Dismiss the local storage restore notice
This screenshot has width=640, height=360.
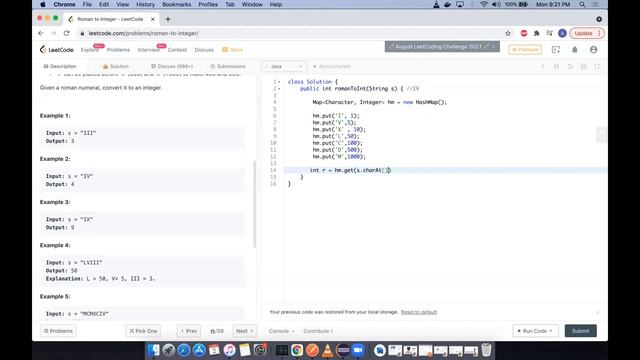point(598,313)
